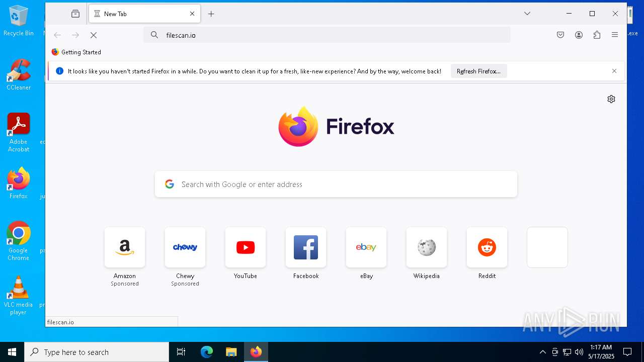This screenshot has width=644, height=362.
Task: Select VLC media player desktop shortcut
Action: click(x=19, y=296)
